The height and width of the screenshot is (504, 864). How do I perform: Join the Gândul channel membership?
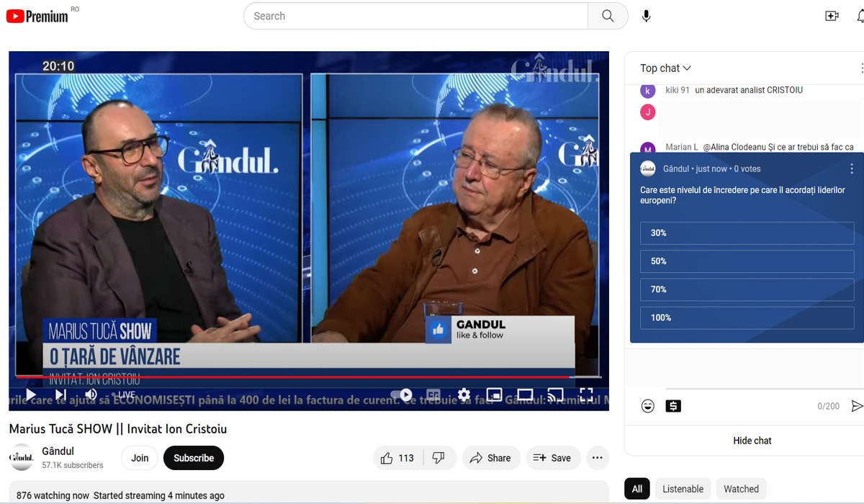pos(140,458)
